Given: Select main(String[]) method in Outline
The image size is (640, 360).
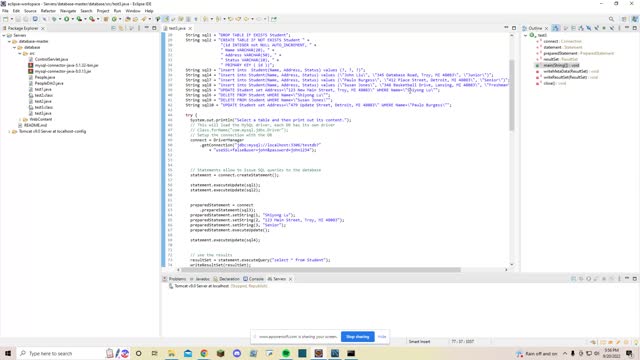Looking at the screenshot, I should click(x=558, y=65).
